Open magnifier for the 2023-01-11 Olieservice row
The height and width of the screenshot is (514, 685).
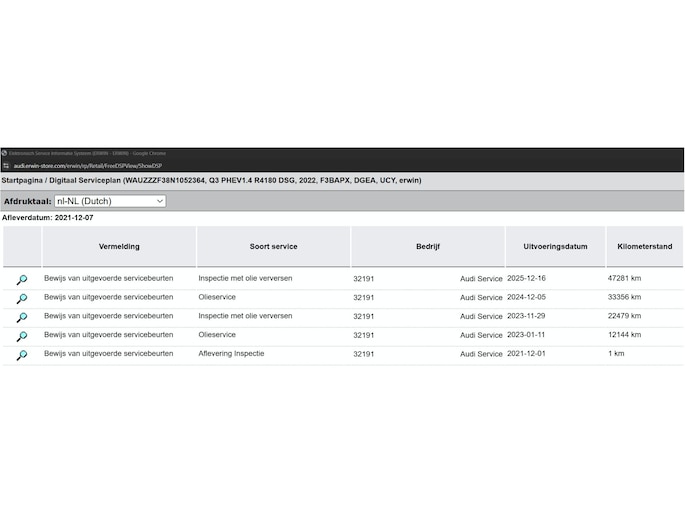pyautogui.click(x=22, y=336)
